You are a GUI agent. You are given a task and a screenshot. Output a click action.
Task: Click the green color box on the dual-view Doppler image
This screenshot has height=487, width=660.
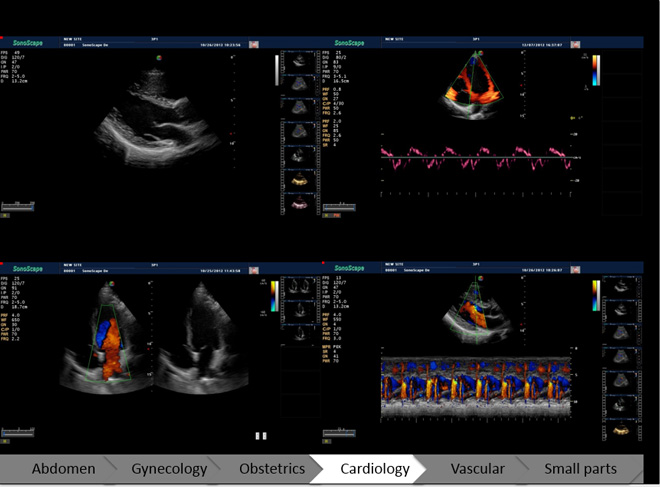[109, 343]
